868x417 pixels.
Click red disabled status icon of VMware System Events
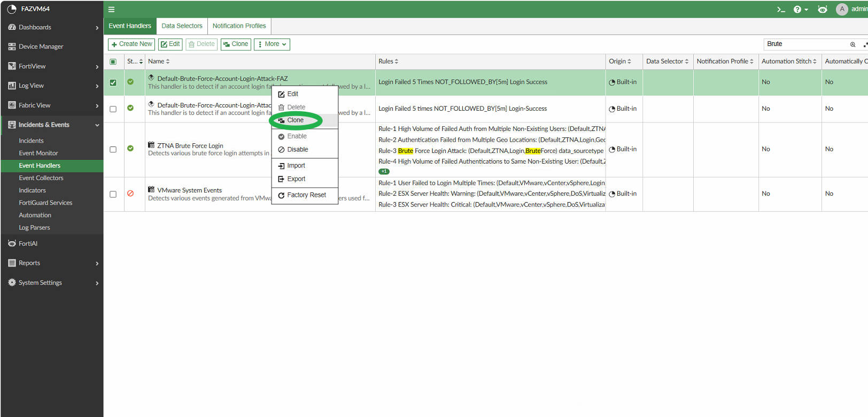pos(130,193)
